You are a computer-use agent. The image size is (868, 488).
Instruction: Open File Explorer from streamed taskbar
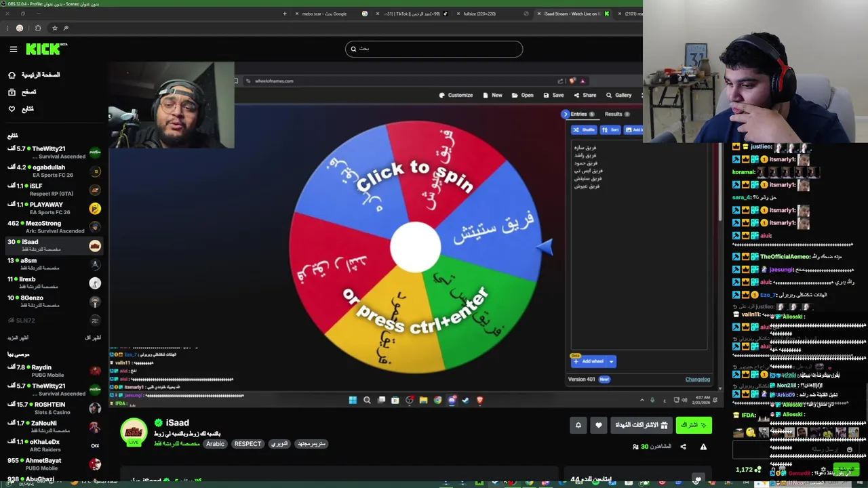tap(423, 400)
